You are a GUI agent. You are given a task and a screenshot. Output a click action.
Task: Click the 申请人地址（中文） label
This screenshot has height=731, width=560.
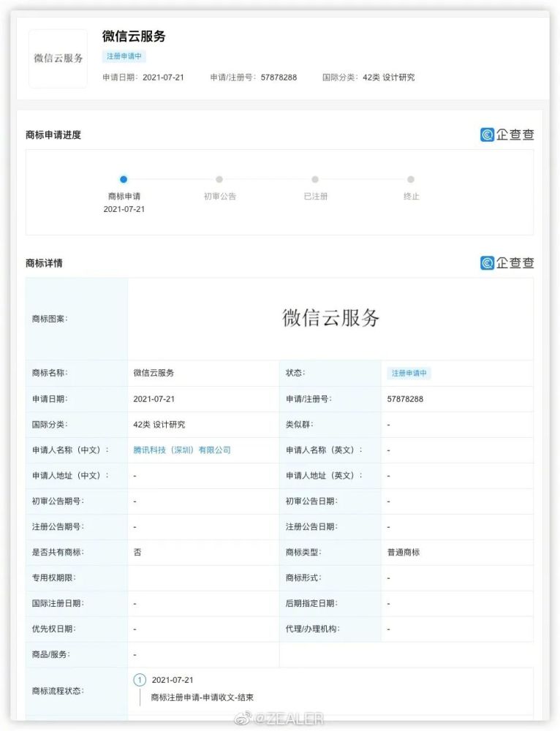click(70, 476)
